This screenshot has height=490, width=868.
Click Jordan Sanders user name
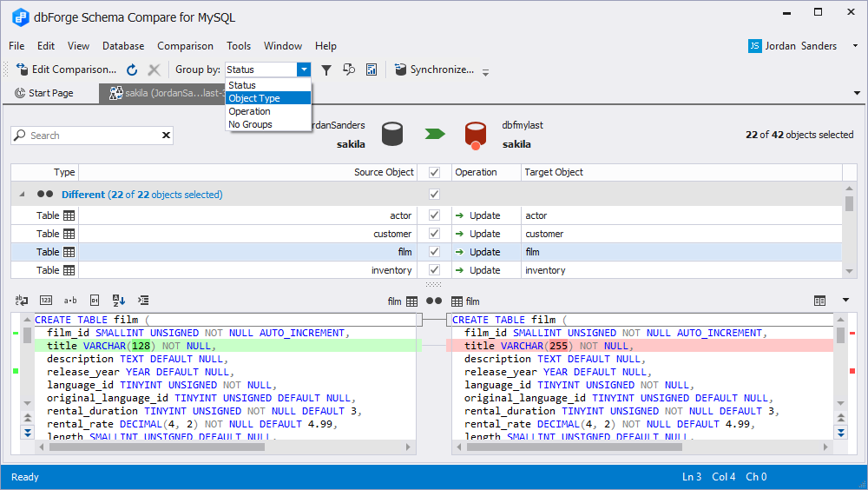[x=800, y=46]
